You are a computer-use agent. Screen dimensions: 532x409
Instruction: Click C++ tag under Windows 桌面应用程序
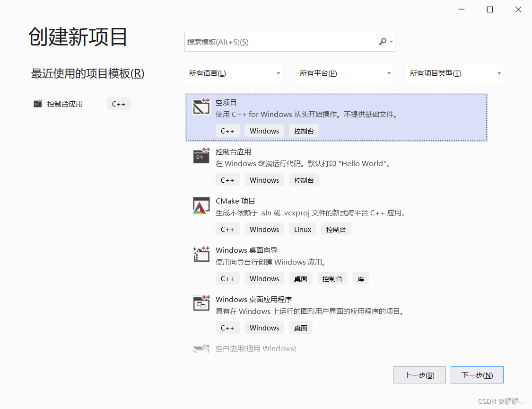tap(227, 328)
